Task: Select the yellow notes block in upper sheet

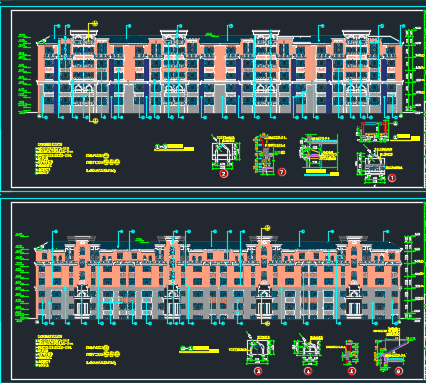Action: point(54,159)
